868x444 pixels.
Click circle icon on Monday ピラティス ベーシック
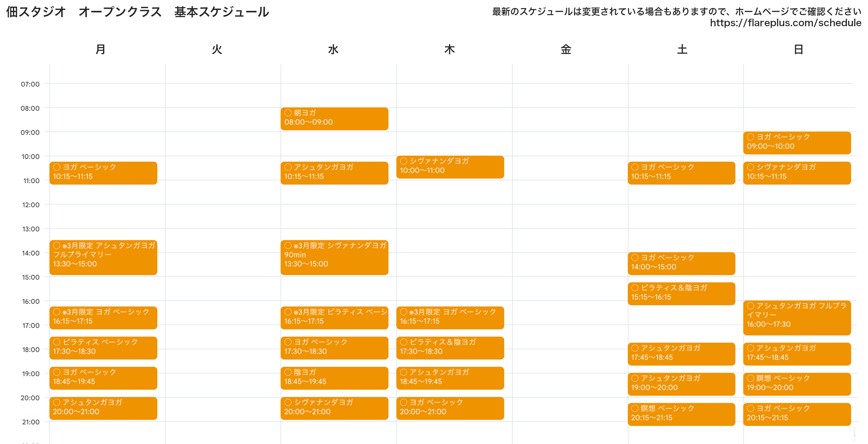pos(57,342)
